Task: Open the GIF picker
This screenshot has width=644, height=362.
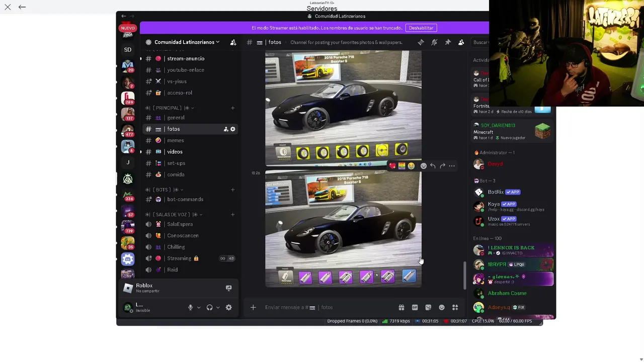Action: click(x=415, y=307)
